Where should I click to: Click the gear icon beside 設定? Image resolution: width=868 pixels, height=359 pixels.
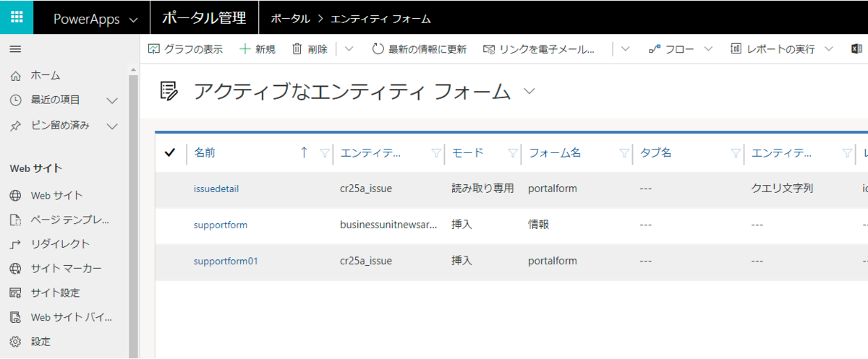coord(16,342)
